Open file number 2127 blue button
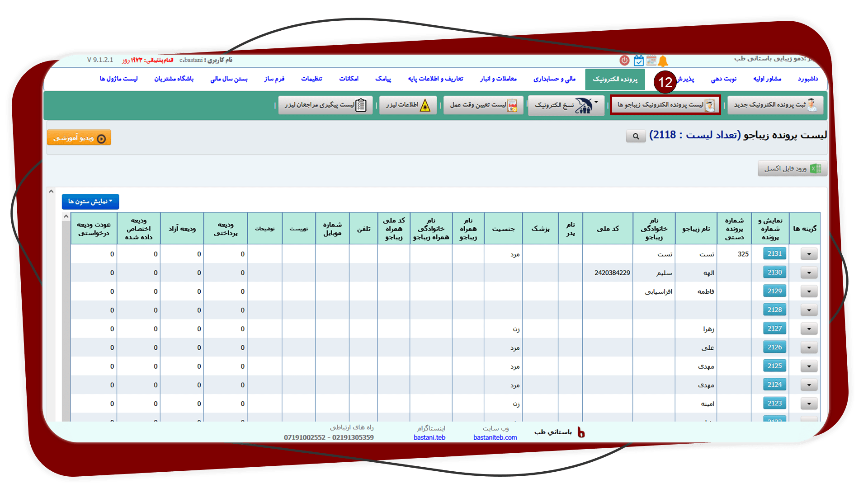 774,328
